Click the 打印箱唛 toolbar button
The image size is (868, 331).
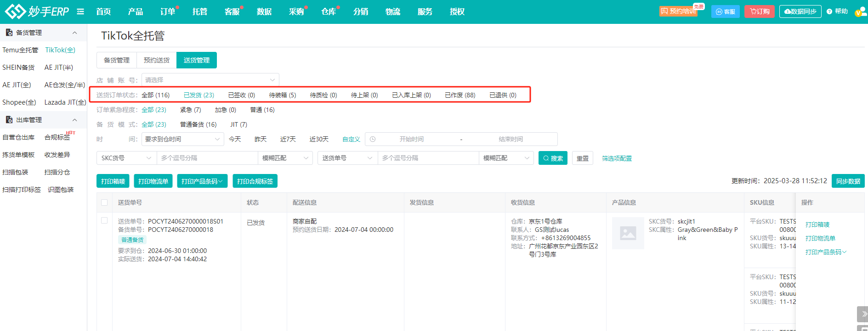(113, 181)
